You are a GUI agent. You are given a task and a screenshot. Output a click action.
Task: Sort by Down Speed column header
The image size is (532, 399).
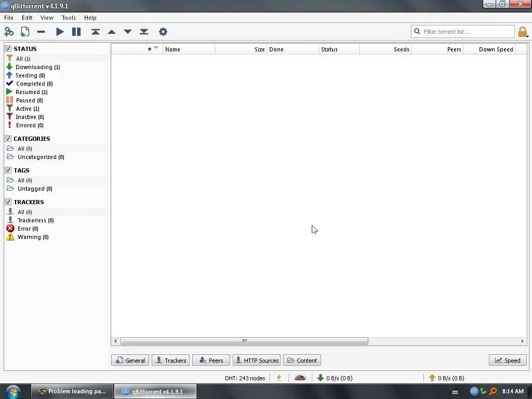(489, 49)
